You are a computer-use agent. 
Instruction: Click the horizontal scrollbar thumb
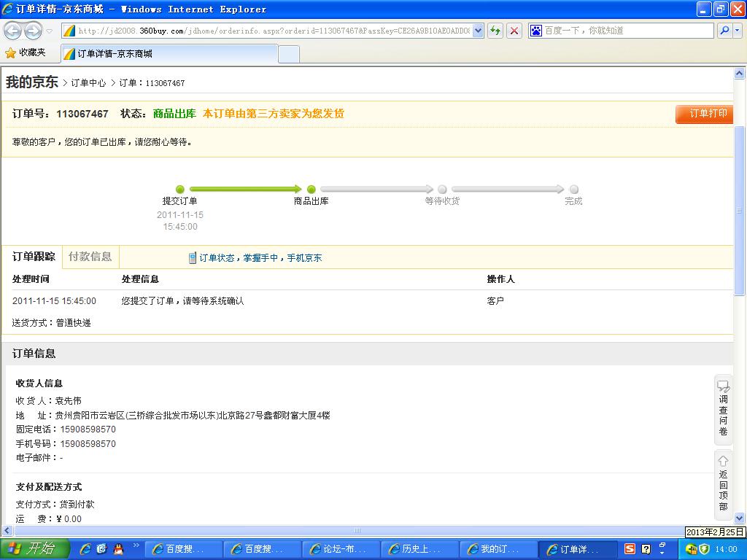pyautogui.click(x=357, y=531)
